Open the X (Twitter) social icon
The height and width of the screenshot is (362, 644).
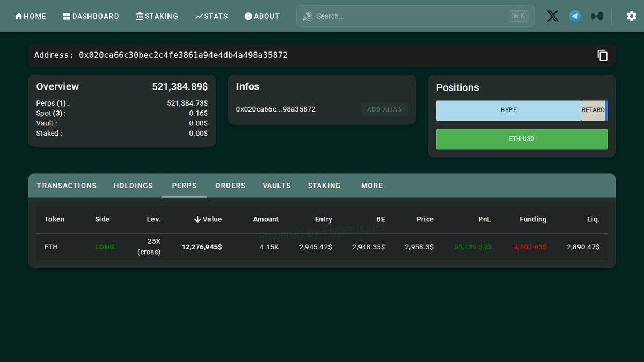point(552,16)
